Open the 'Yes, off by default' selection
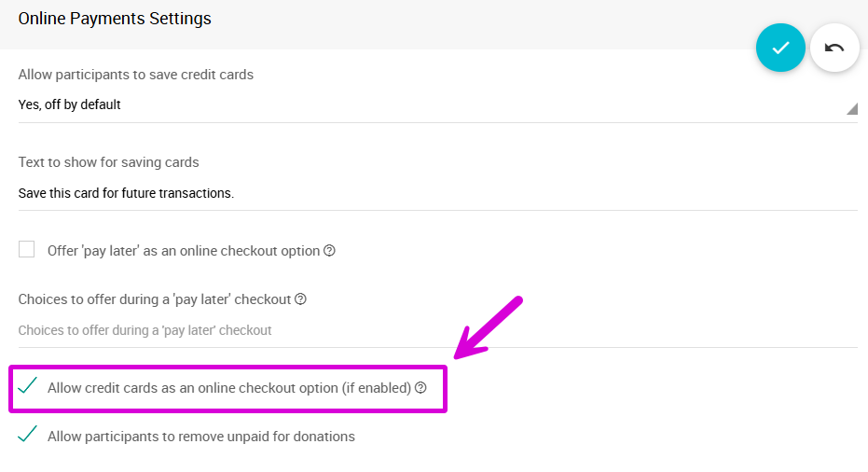The height and width of the screenshot is (472, 868). tap(70, 104)
